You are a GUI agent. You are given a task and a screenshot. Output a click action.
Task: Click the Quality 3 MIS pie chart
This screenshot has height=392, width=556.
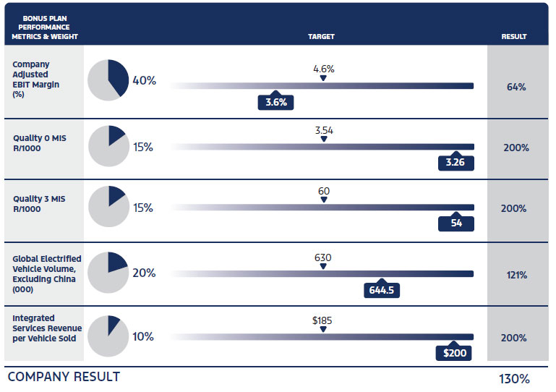click(108, 207)
